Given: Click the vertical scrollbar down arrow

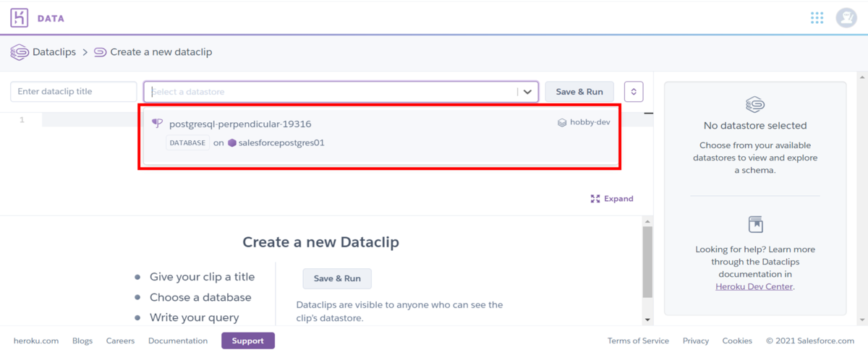Looking at the screenshot, I should pos(647,319).
